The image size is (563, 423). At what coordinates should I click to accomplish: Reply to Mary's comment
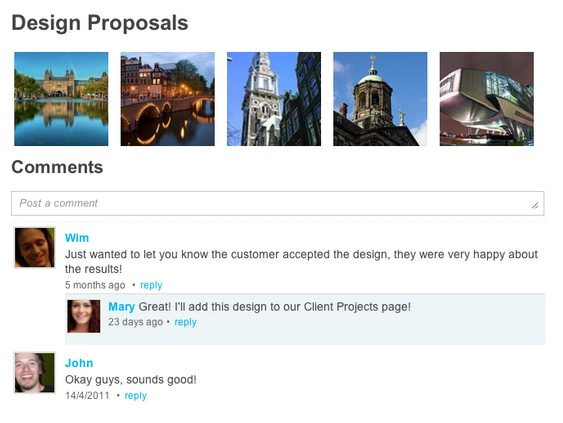(x=185, y=322)
